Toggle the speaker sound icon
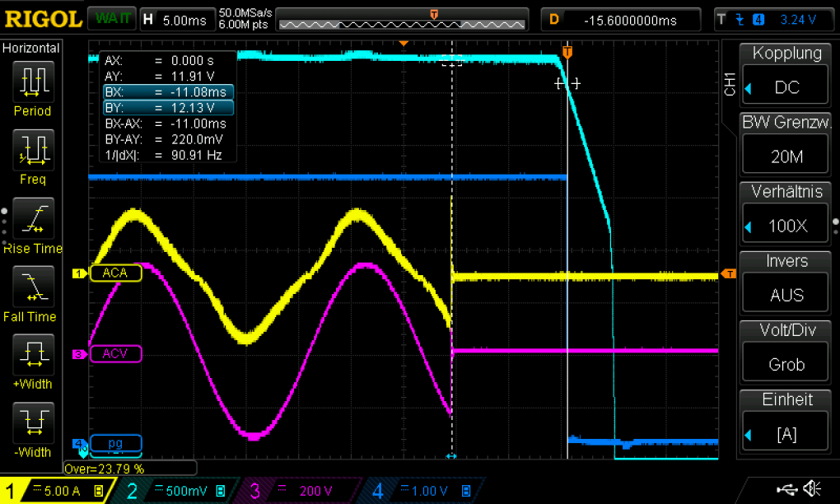 point(813,488)
